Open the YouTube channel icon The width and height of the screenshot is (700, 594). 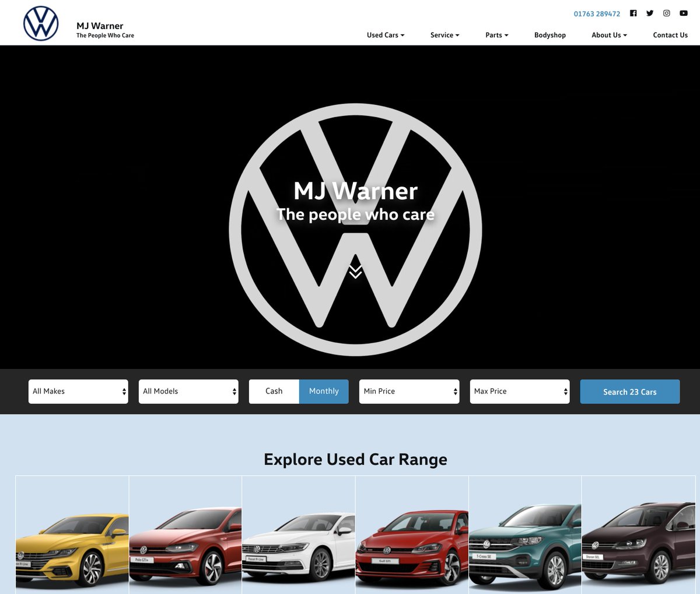(683, 13)
